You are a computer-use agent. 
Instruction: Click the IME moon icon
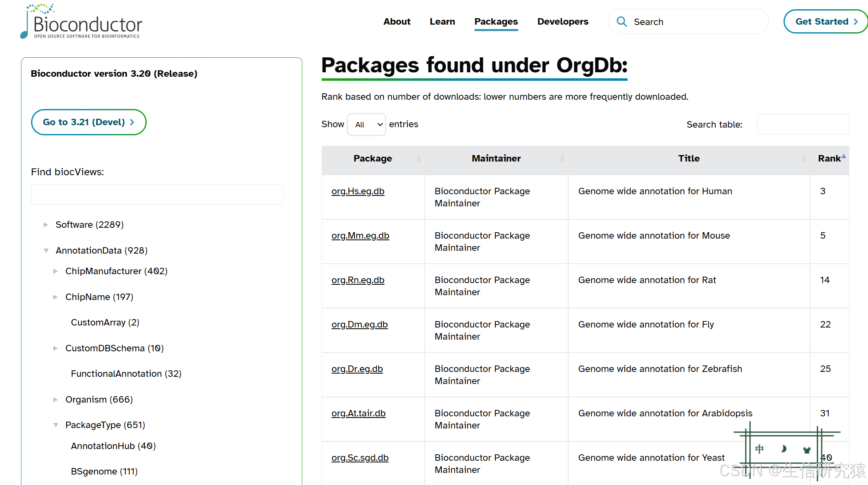point(784,449)
